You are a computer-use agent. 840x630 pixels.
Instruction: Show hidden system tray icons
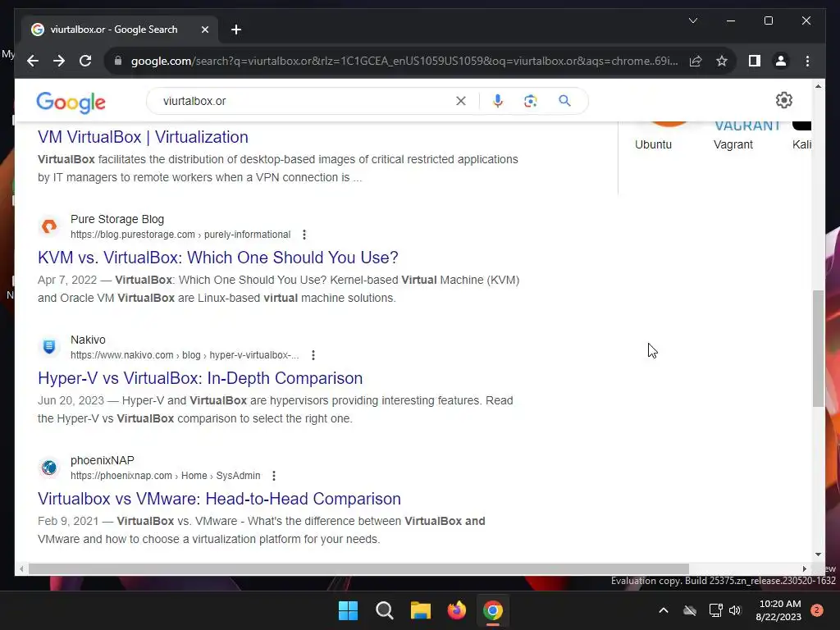click(663, 610)
